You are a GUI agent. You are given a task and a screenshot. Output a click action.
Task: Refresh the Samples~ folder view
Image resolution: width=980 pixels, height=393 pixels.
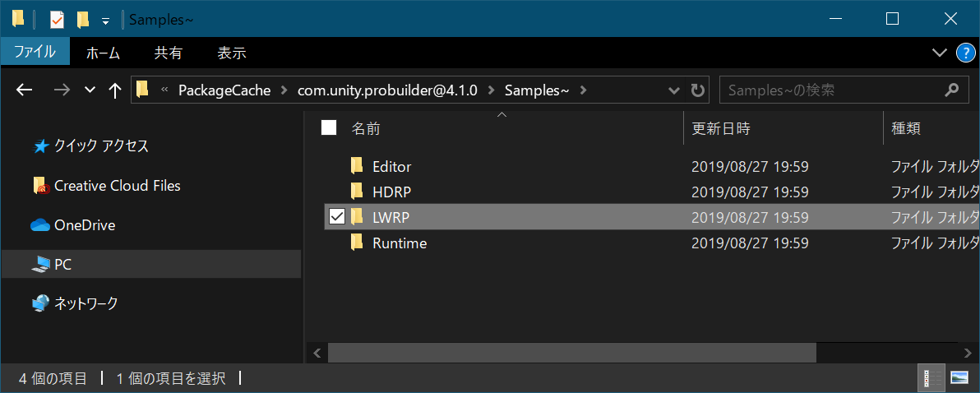pyautogui.click(x=698, y=90)
